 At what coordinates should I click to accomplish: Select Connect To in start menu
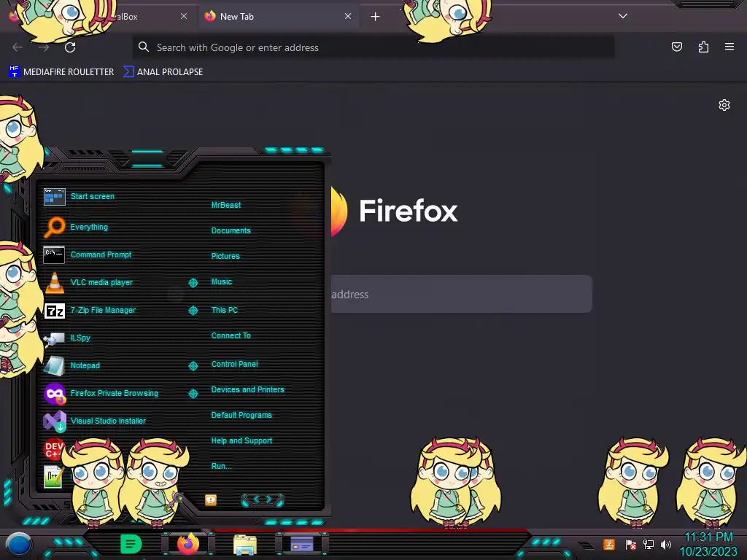[231, 335]
